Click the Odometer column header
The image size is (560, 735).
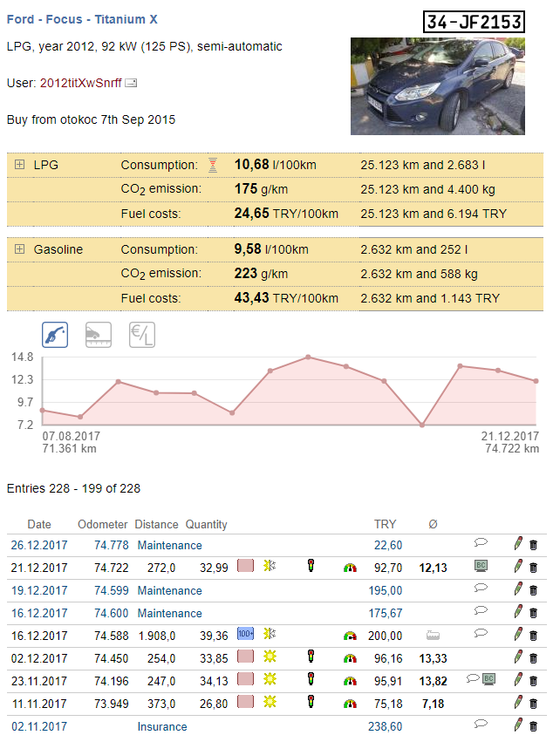pyautogui.click(x=102, y=524)
